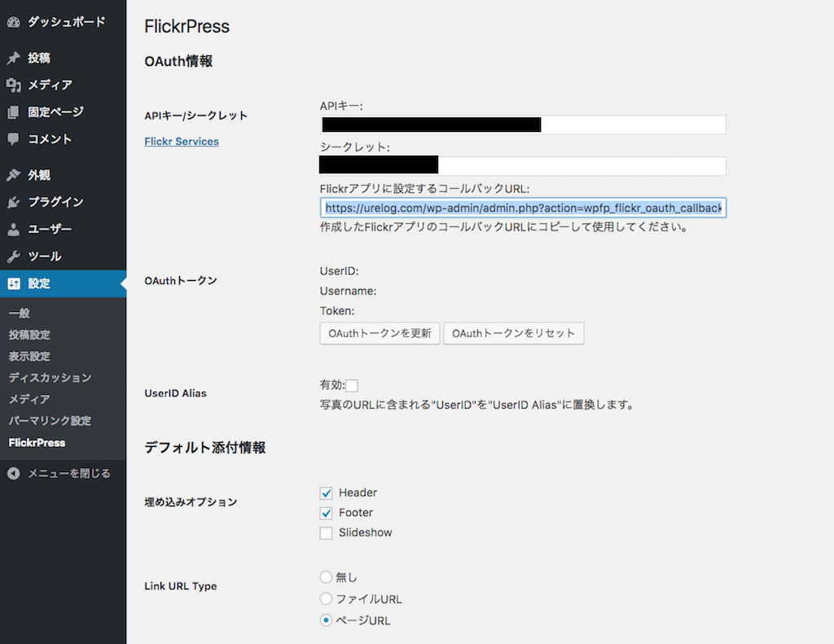
Task: Click the Media library icon
Action: click(x=13, y=85)
